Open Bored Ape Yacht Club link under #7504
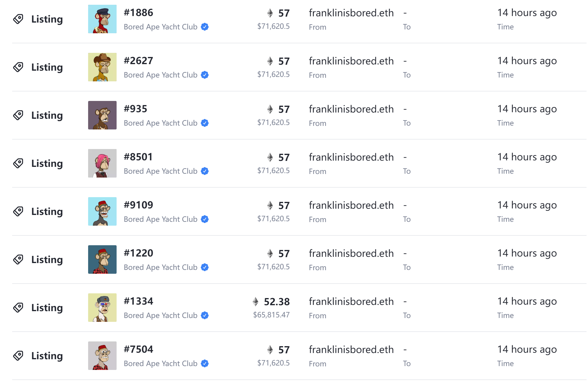 160,363
